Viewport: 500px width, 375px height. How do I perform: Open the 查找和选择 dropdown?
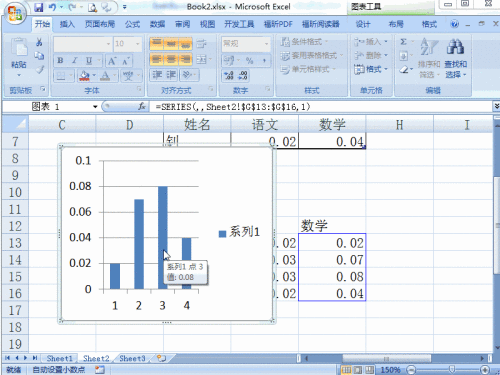pyautogui.click(x=455, y=69)
